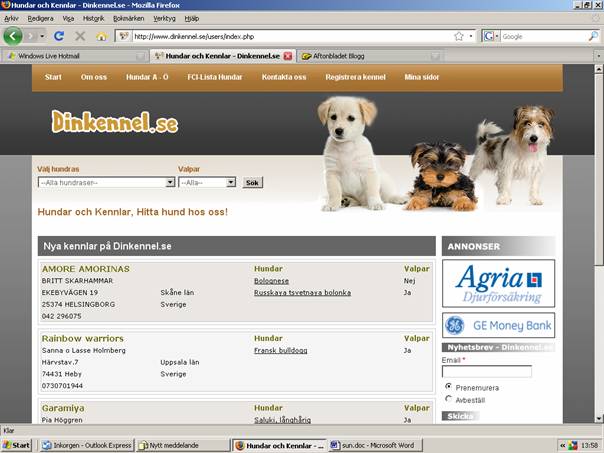
Task: Bookmark this page with the star icon
Action: (458, 36)
